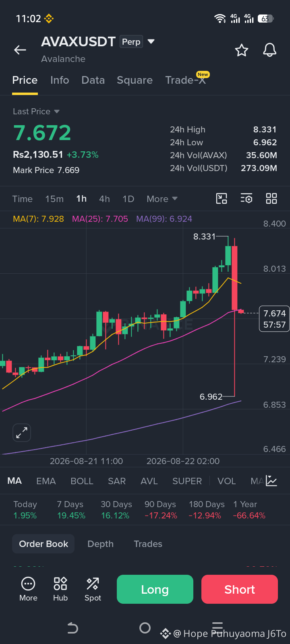Open price alert bell icon
This screenshot has width=290, height=644.
(269, 50)
